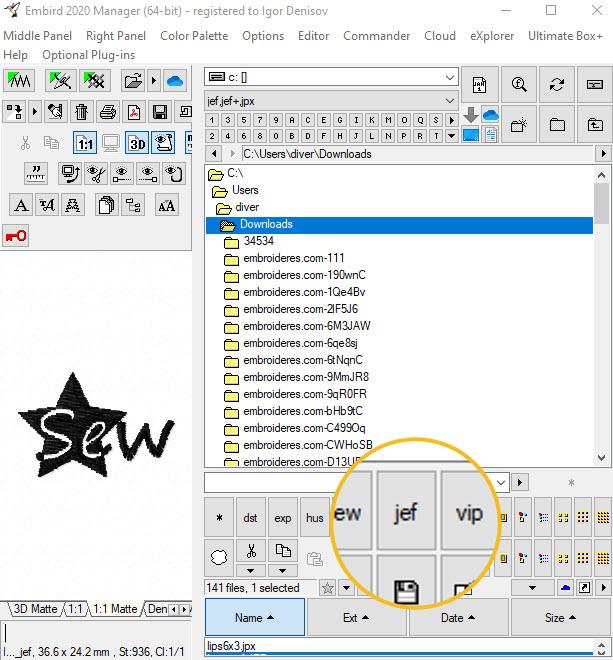This screenshot has width=613, height=660.
Task: Click the eye with scissors icon
Action: [96, 173]
